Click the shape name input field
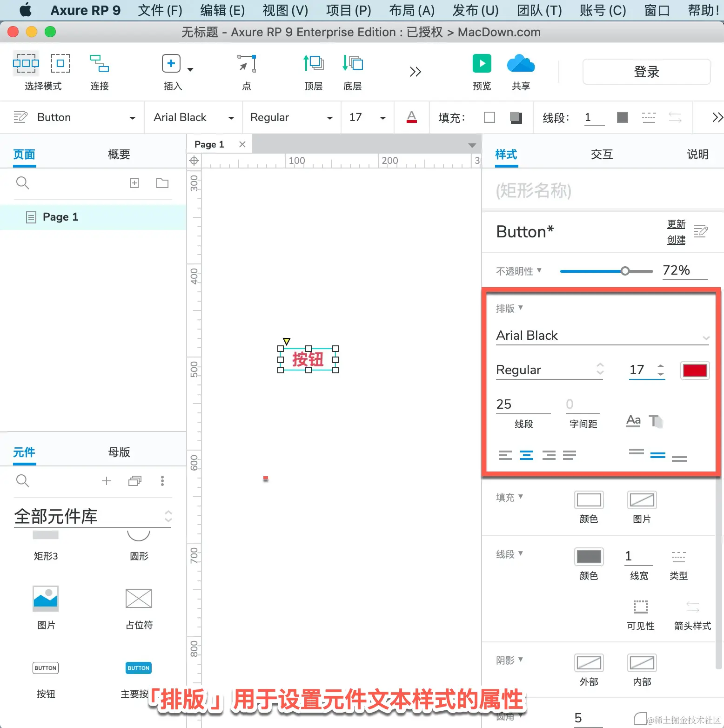 603,190
